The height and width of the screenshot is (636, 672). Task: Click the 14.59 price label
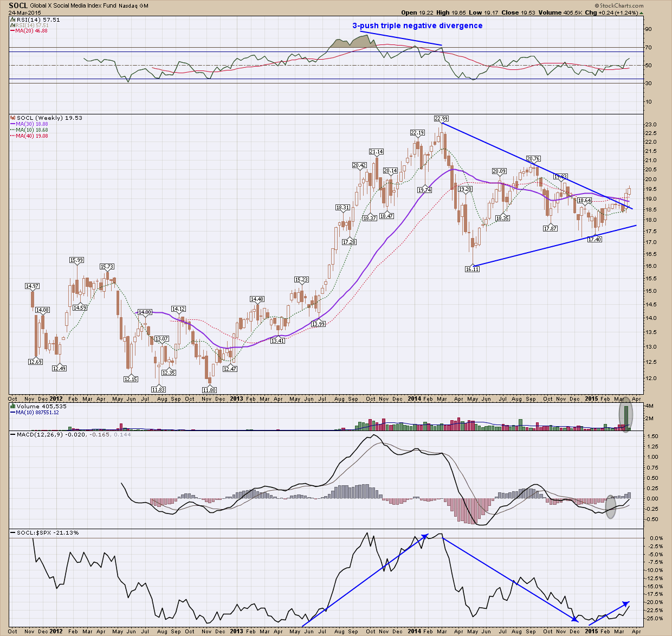click(x=80, y=307)
